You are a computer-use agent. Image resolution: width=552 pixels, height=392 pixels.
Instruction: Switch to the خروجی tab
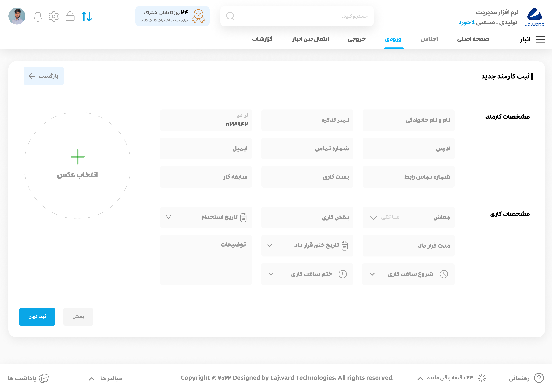357,39
